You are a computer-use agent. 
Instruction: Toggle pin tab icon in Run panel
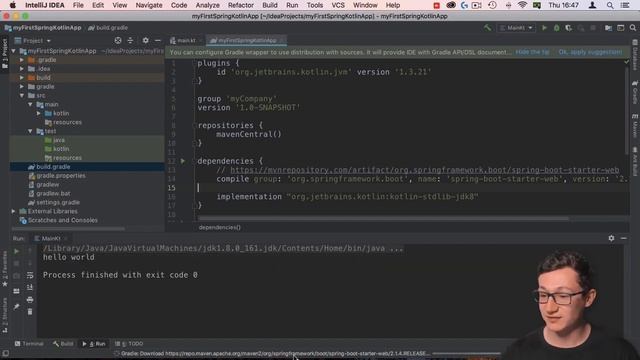tap(16, 307)
